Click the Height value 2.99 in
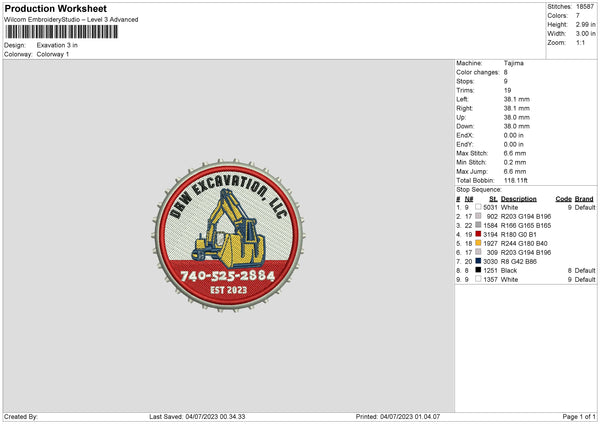This screenshot has width=600, height=424. (585, 24)
